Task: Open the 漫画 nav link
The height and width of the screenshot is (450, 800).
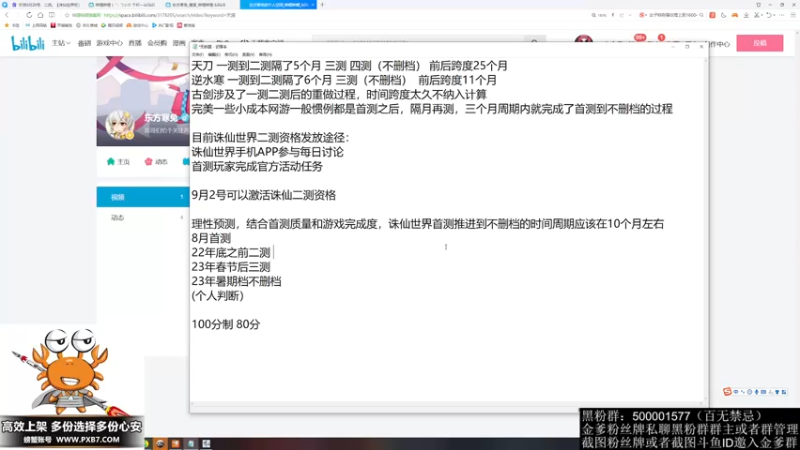Action: tap(179, 43)
